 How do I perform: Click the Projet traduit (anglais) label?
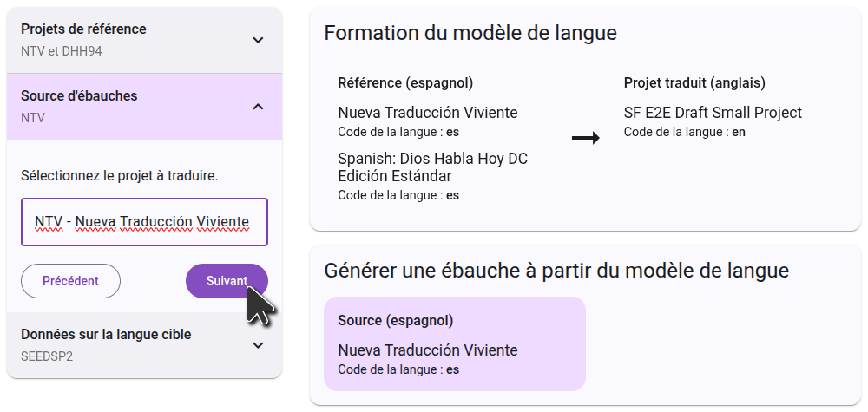694,83
